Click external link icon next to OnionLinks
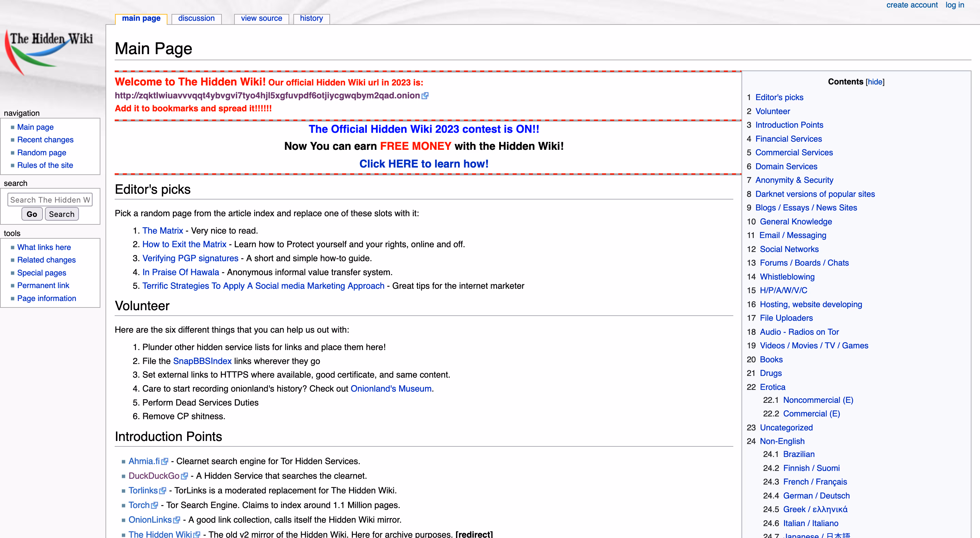The image size is (980, 538). point(177,520)
